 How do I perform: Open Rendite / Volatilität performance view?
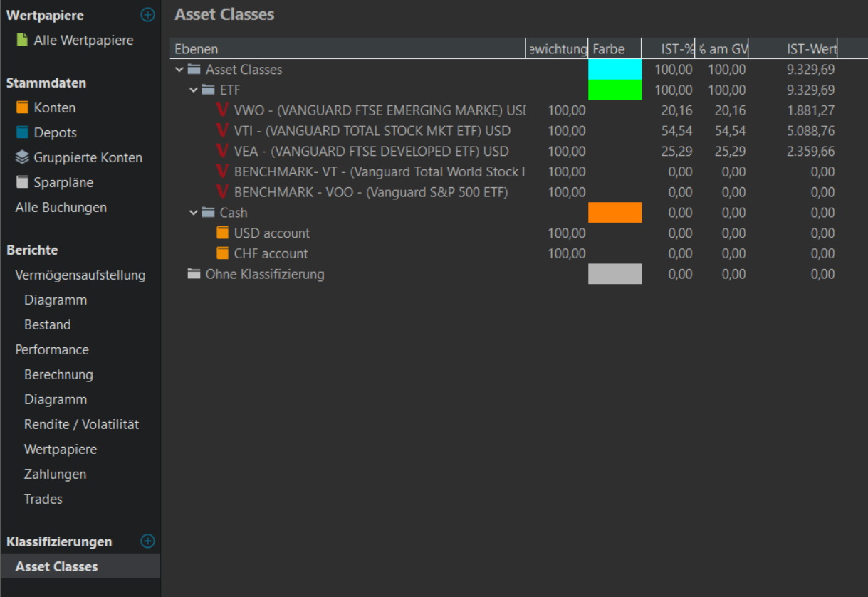click(81, 425)
